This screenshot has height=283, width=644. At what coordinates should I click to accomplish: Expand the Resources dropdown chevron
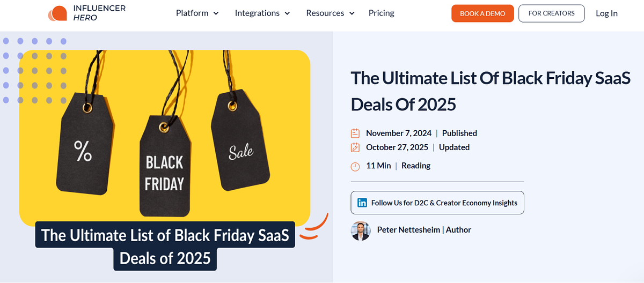pyautogui.click(x=352, y=13)
